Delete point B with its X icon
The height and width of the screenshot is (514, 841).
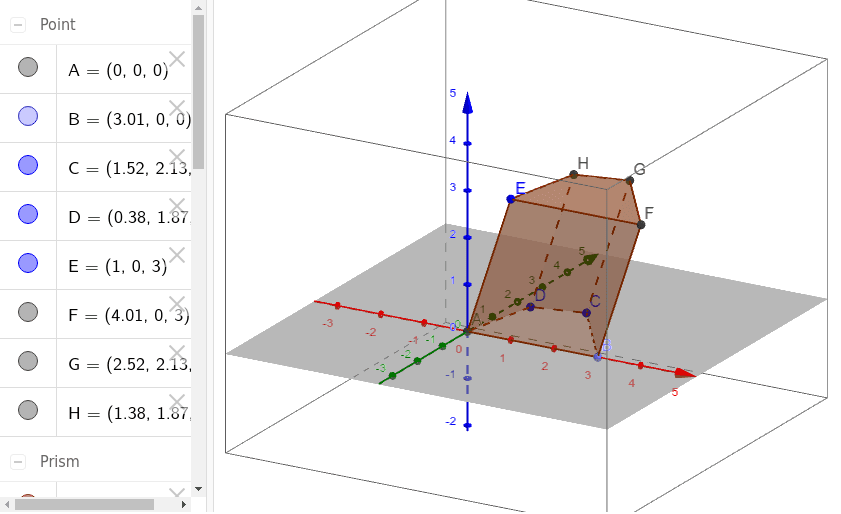177,108
